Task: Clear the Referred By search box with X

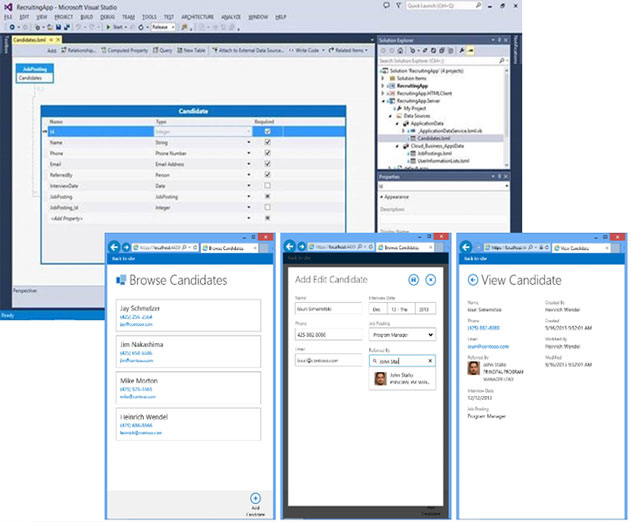Action: 430,361
